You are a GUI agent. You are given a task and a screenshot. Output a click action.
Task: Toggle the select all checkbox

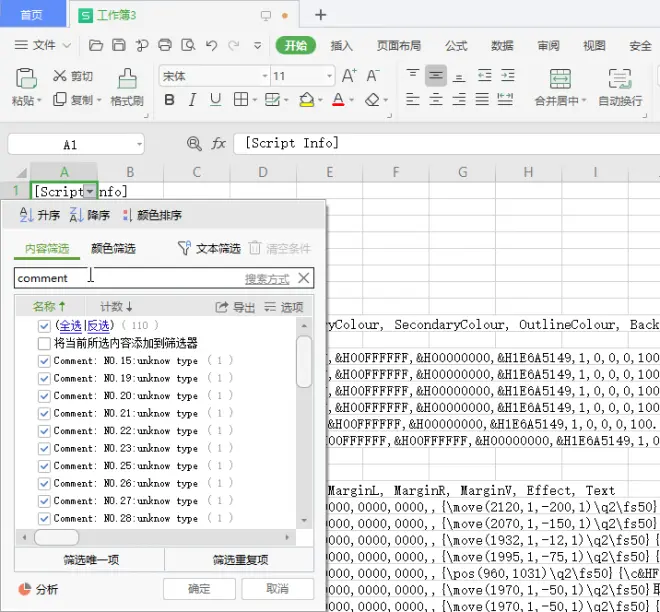(x=44, y=325)
